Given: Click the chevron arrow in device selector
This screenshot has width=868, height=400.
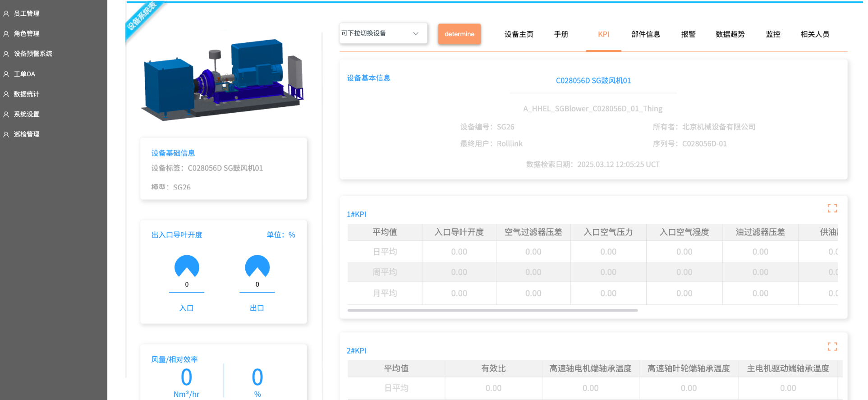Looking at the screenshot, I should pos(416,33).
